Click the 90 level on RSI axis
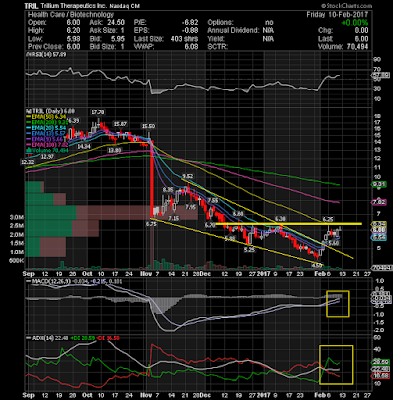 pos(377,60)
